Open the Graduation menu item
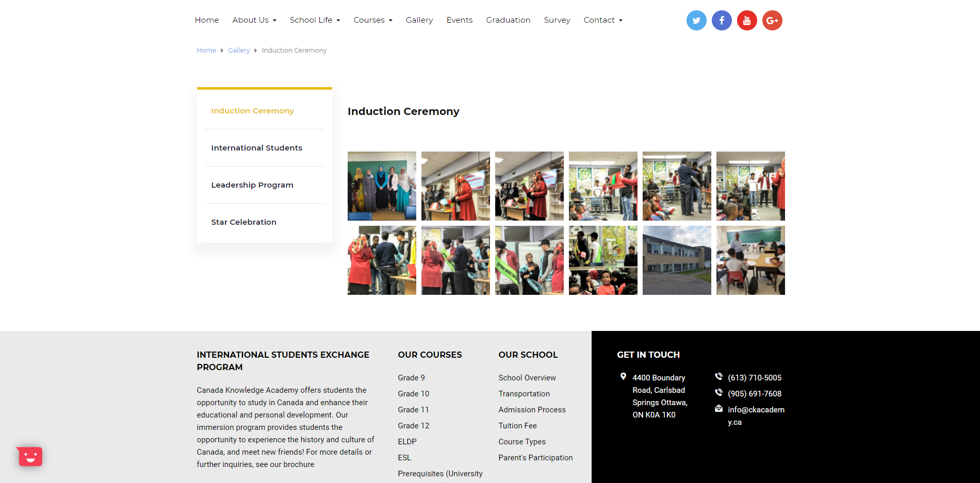The height and width of the screenshot is (483, 980). (x=508, y=20)
